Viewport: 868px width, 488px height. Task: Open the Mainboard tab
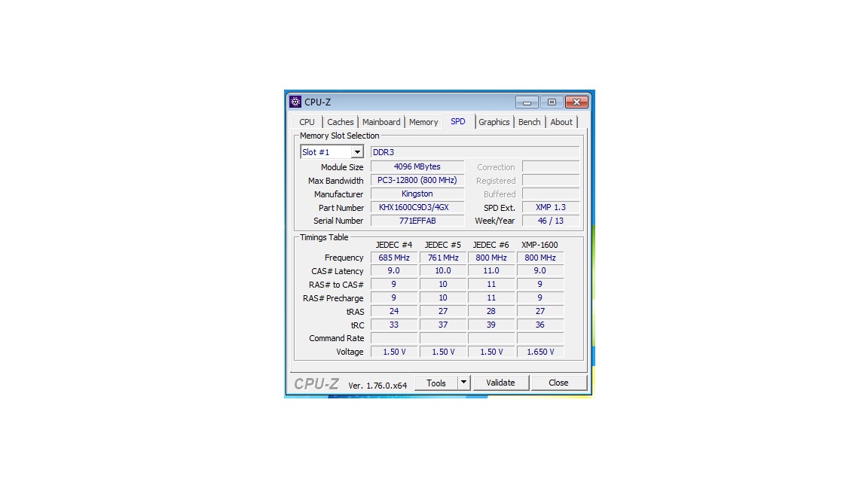381,122
